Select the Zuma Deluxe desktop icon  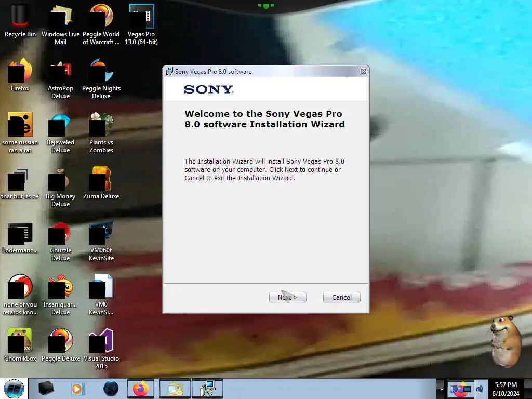pos(101,182)
